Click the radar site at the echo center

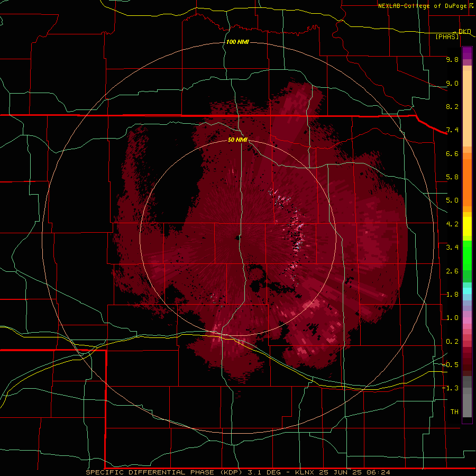point(237,238)
